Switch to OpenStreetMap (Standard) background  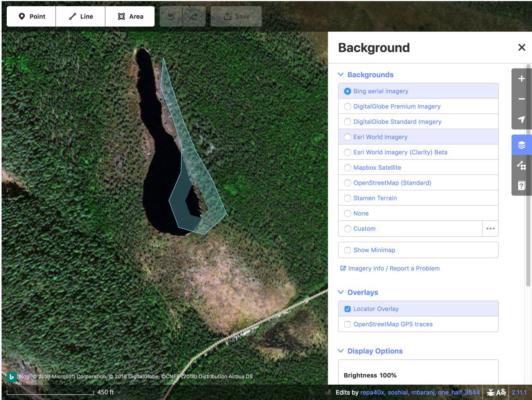(x=418, y=183)
